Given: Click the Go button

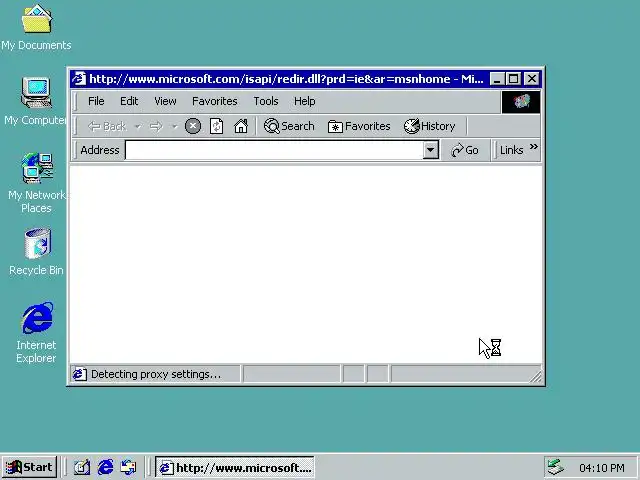Looking at the screenshot, I should click(x=465, y=150).
